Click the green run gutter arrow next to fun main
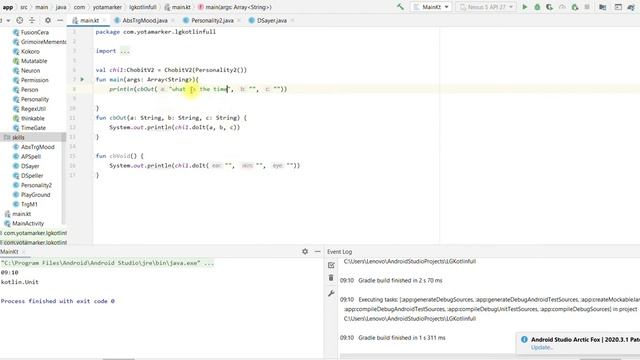This screenshot has height=360, width=640. 82,80
